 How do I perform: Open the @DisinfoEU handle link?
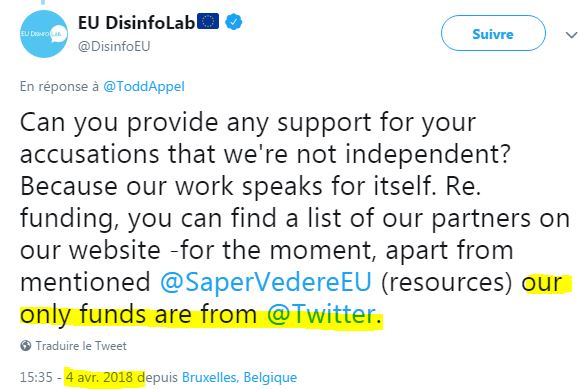pos(114,46)
